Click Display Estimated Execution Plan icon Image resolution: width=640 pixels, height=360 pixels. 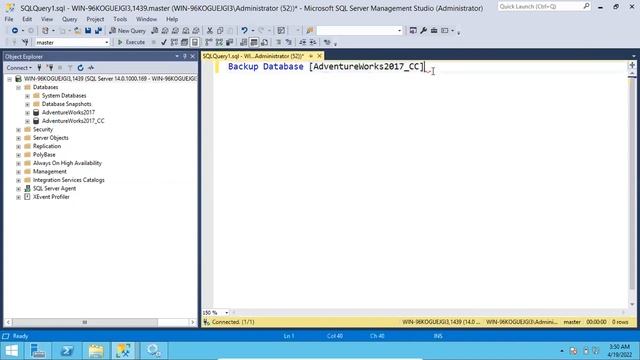[174, 42]
